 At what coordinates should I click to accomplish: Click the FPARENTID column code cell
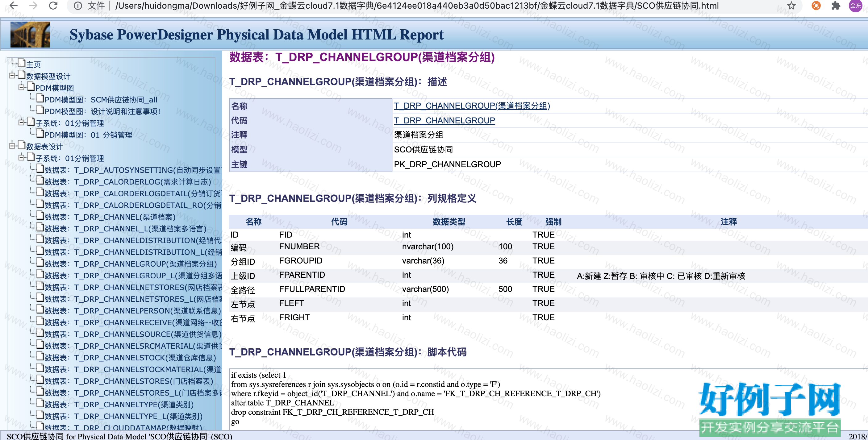[x=302, y=275]
